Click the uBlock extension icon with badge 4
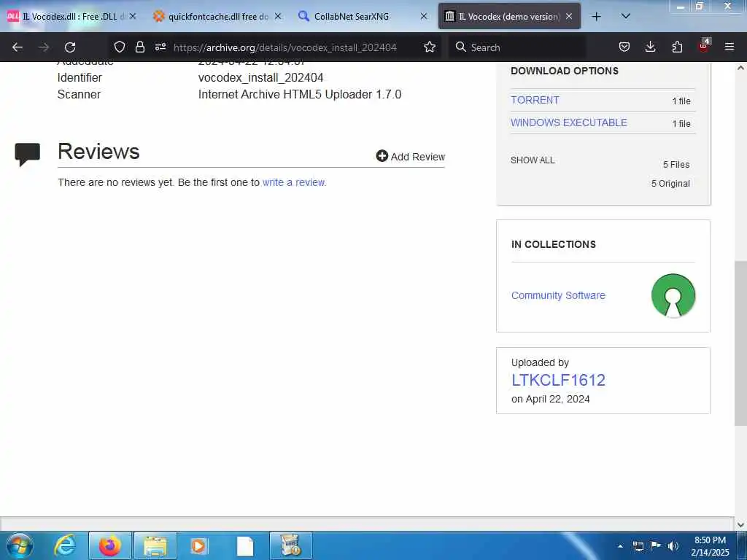Image resolution: width=747 pixels, height=560 pixels. coord(704,46)
